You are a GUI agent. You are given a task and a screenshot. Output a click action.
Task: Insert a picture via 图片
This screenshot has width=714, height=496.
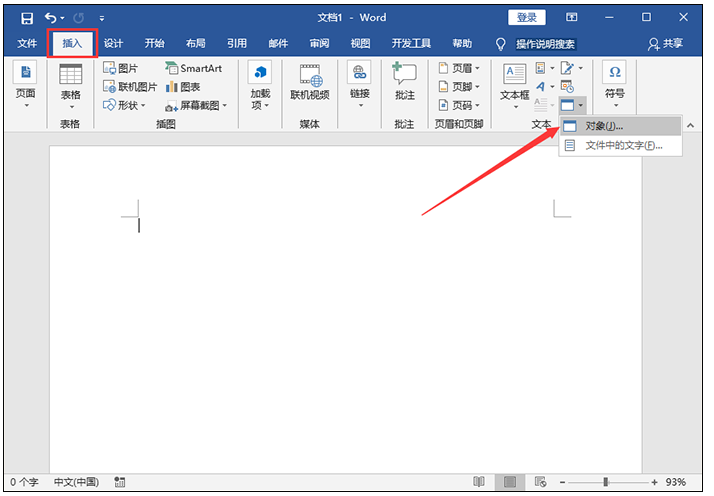[120, 68]
